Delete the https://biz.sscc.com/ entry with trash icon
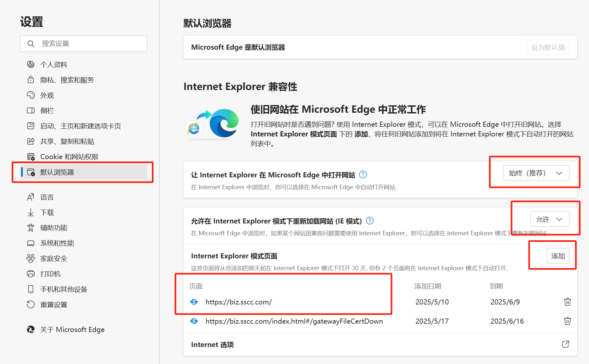The image size is (589, 364). coord(567,302)
